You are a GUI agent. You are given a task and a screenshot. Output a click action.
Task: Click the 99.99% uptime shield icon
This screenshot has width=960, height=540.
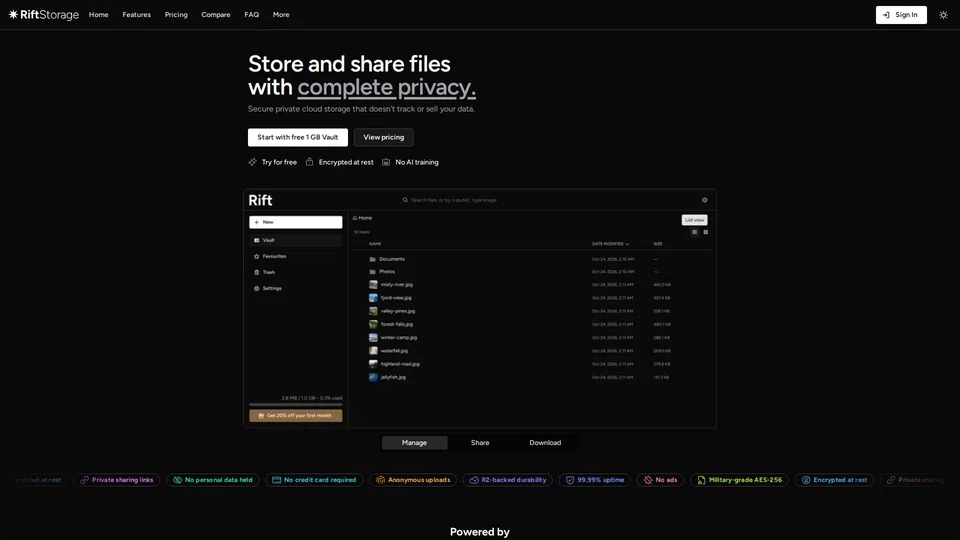coord(570,480)
